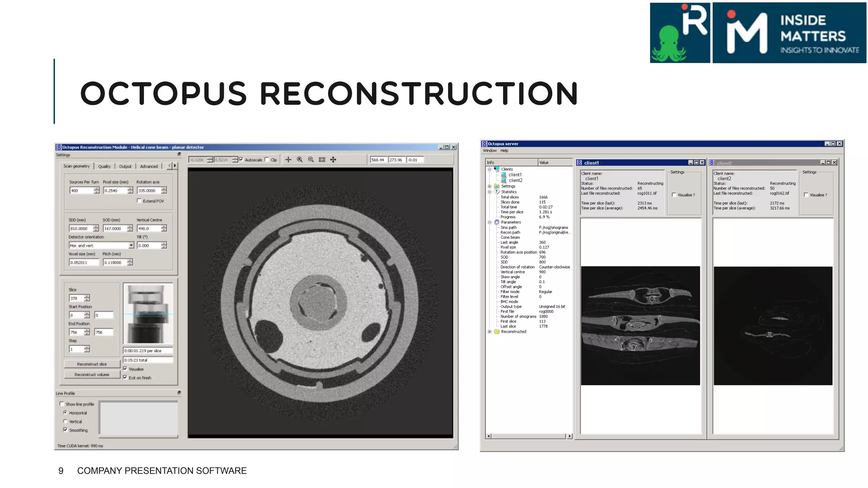This screenshot has height=488, width=868.
Task: Click the green octopus logo
Action: click(680, 33)
